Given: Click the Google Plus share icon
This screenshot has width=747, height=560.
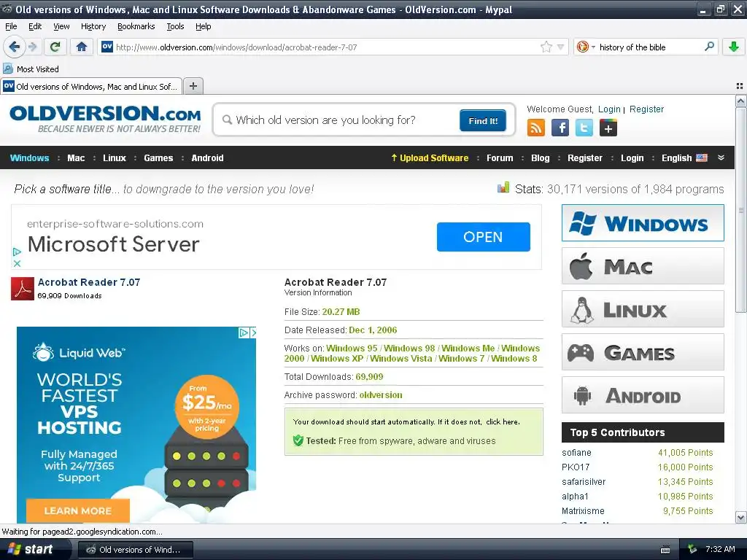Looking at the screenshot, I should point(608,128).
